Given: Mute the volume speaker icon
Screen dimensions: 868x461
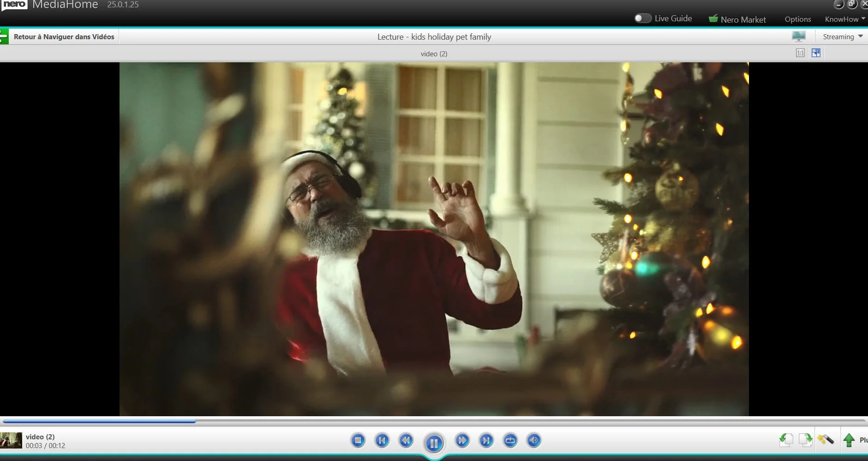Looking at the screenshot, I should [x=534, y=440].
